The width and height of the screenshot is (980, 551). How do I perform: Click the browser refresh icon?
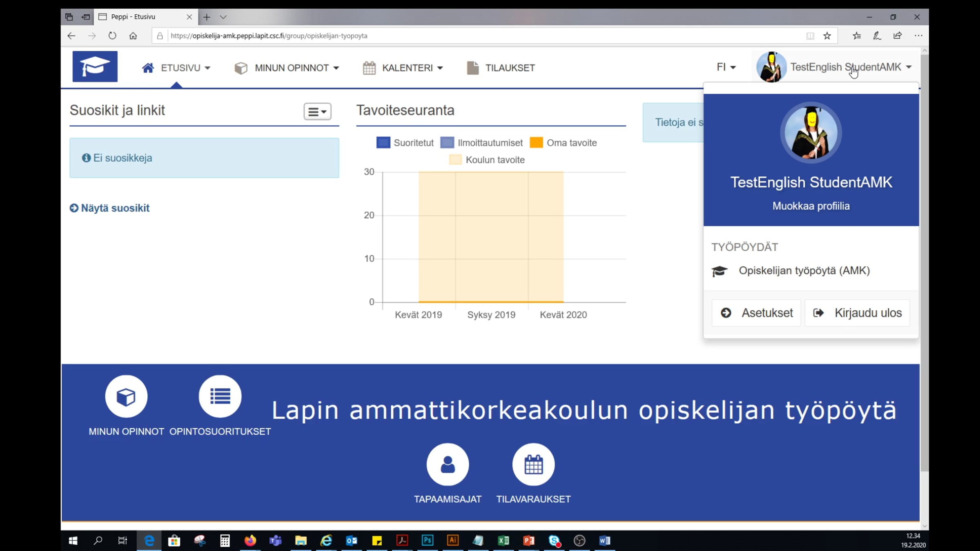point(112,36)
